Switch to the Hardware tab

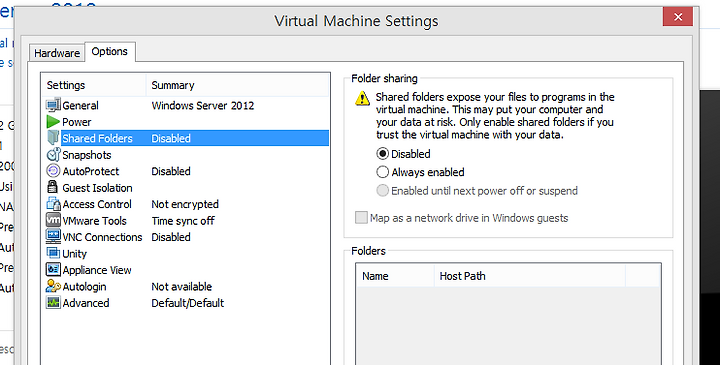point(57,53)
